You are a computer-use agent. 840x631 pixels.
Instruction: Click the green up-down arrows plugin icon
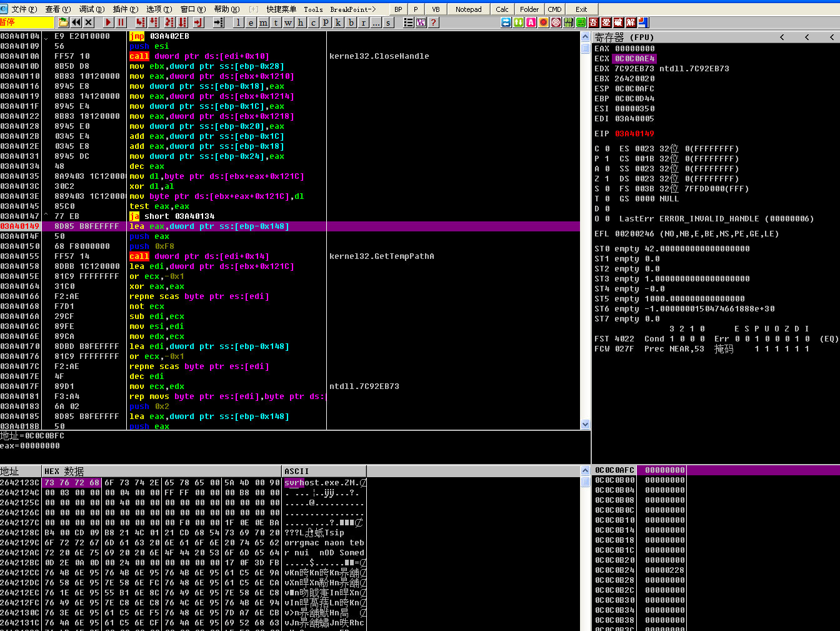[x=519, y=23]
